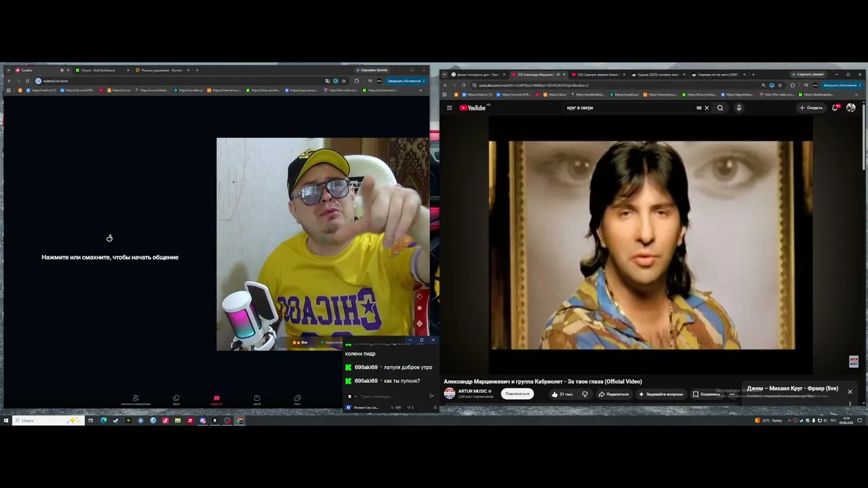Bookmark the rulet.tv page with star

point(344,81)
